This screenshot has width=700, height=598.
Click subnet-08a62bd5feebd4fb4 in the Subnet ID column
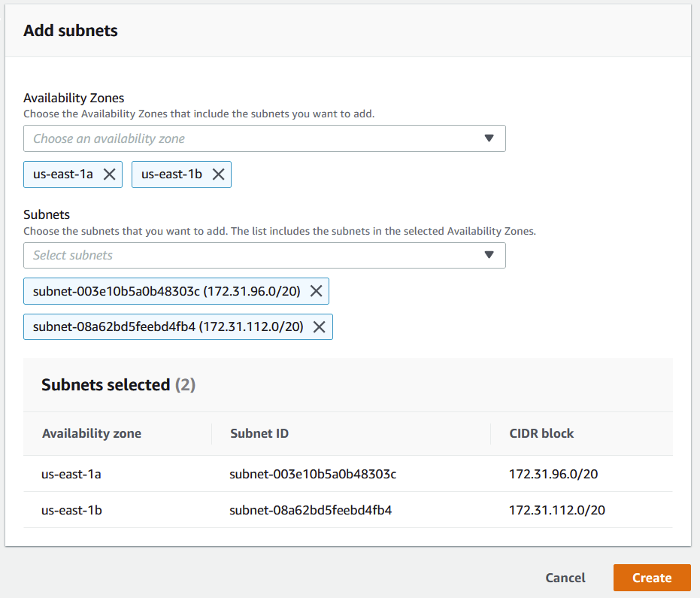click(x=311, y=510)
